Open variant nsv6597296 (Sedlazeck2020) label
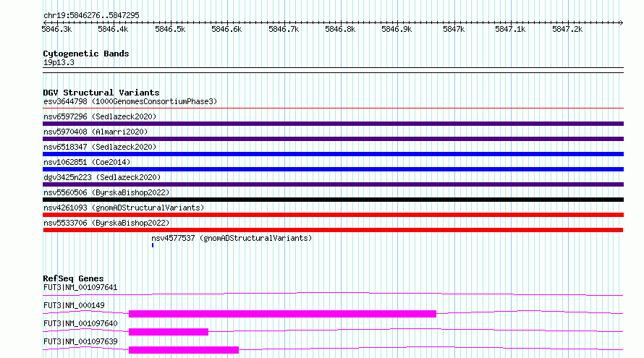Screen dimensions: 644x358 [x=100, y=116]
